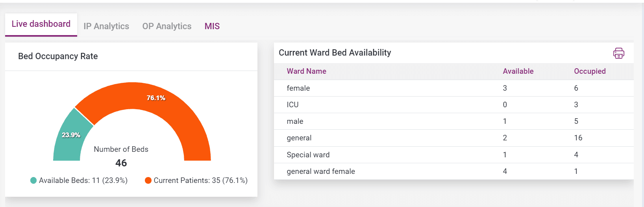Click the Special ward row
The image size is (644, 207).
pyautogui.click(x=308, y=155)
